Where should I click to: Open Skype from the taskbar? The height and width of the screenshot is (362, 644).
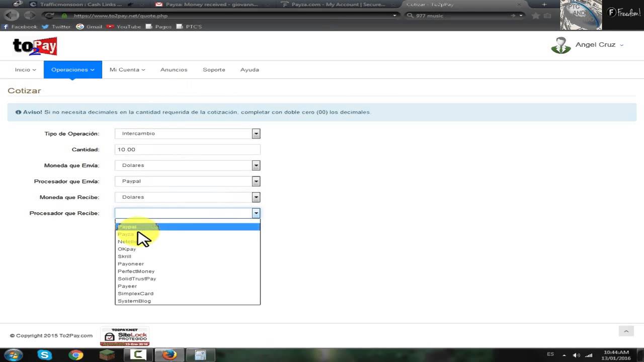[45, 355]
